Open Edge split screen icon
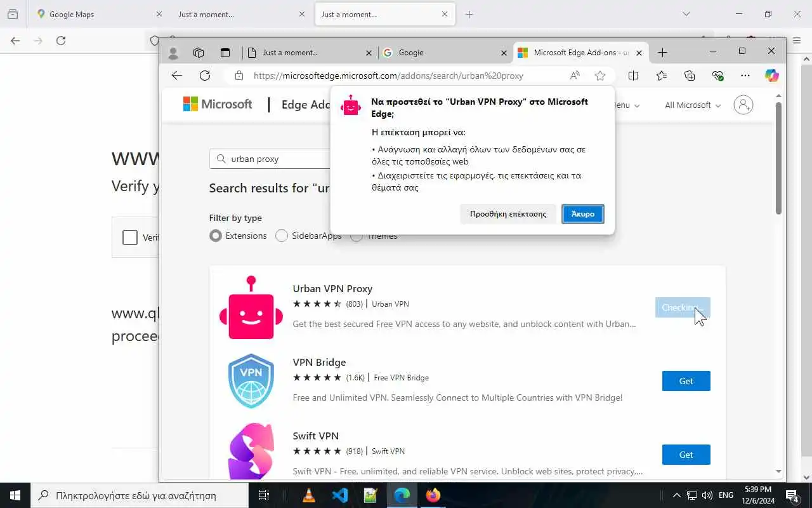The image size is (812, 508). (633, 76)
